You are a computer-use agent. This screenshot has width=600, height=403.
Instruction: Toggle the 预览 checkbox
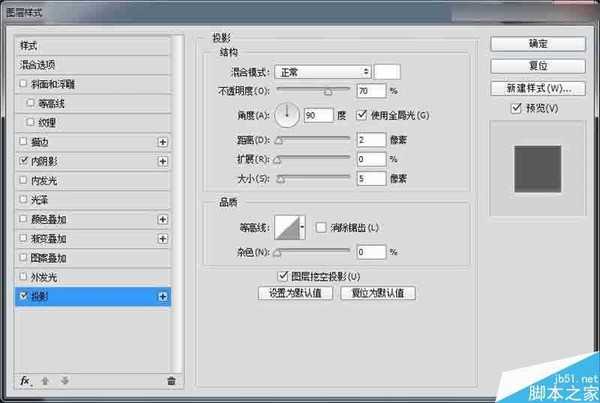[x=516, y=108]
